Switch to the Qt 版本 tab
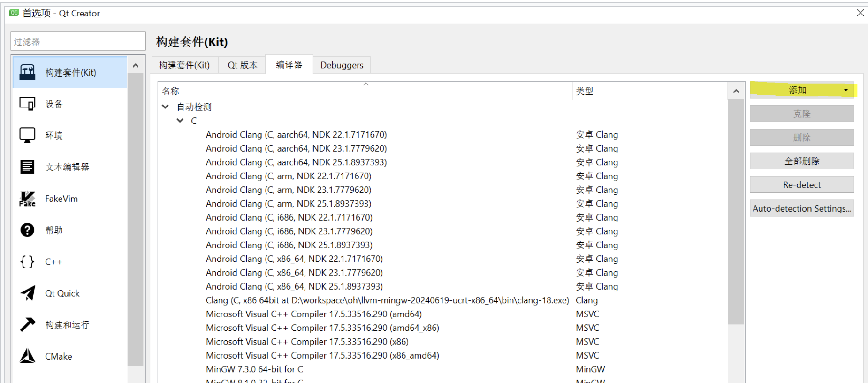The image size is (868, 383). click(x=243, y=65)
